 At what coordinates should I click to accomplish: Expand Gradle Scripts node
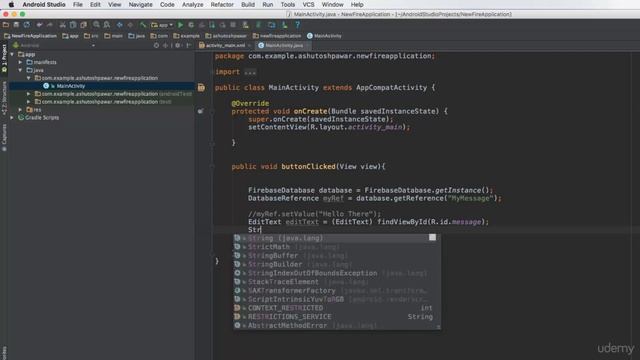[12, 118]
